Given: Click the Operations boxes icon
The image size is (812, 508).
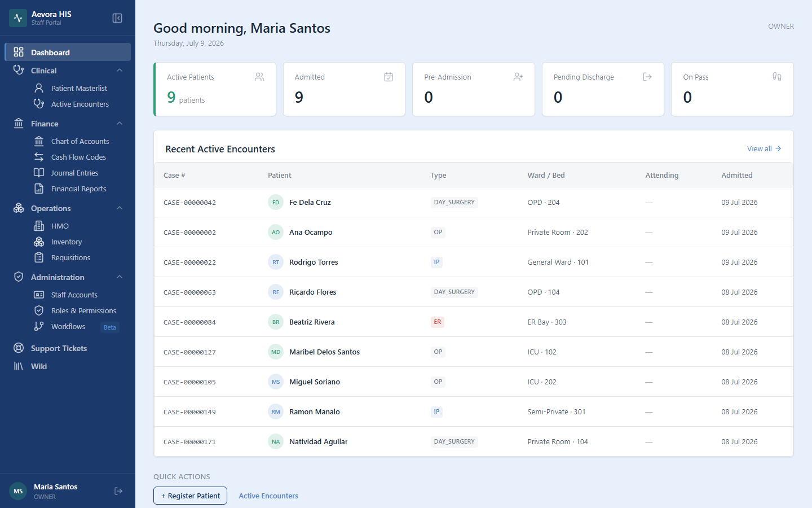Looking at the screenshot, I should pos(19,208).
